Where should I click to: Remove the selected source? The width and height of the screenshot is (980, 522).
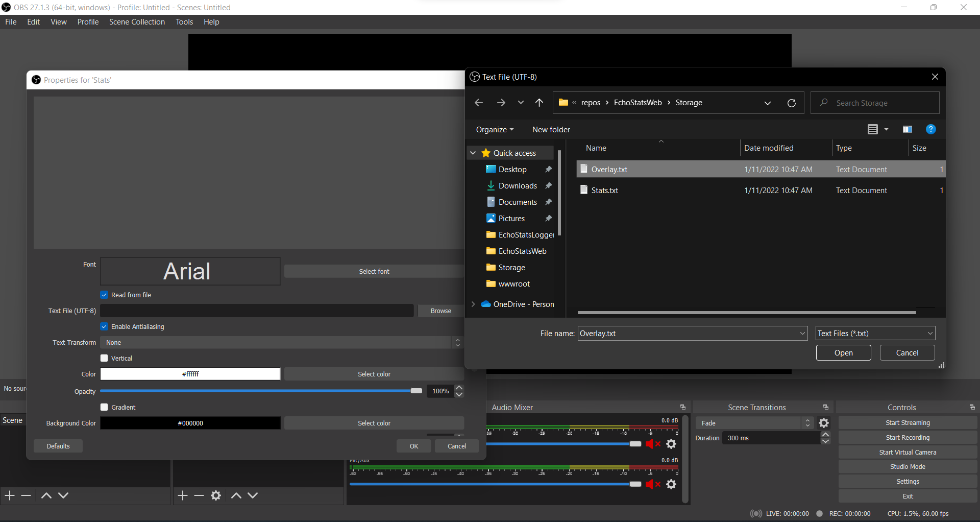199,495
